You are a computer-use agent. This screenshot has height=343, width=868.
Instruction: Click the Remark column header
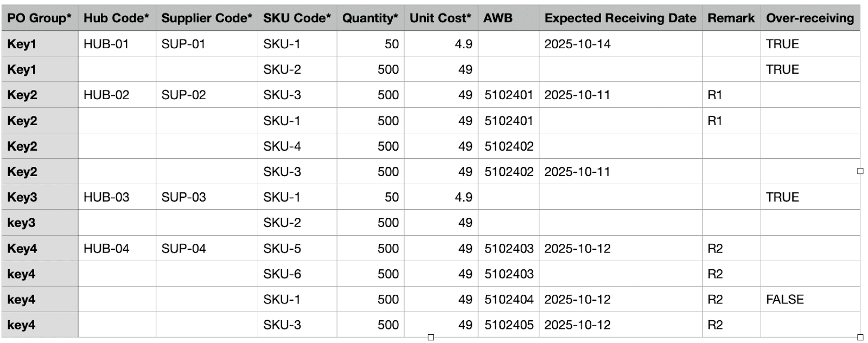tap(731, 18)
